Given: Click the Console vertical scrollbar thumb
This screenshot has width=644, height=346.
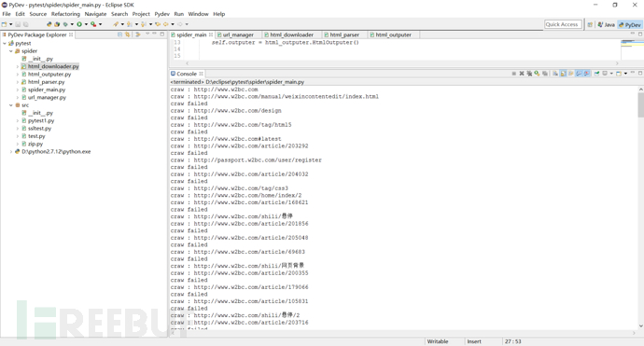Looking at the screenshot, I should click(640, 104).
